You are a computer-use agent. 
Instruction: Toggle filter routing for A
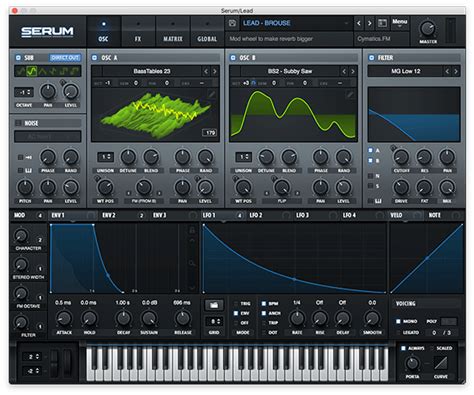click(370, 150)
